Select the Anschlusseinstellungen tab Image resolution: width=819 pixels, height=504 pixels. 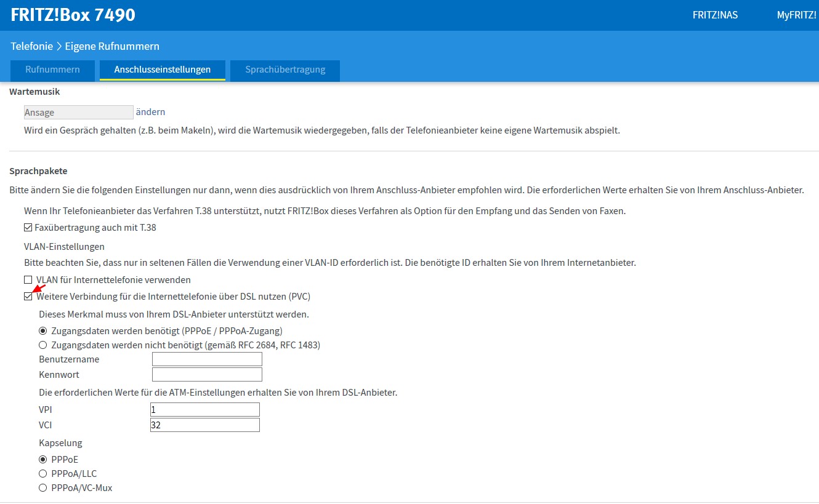163,70
